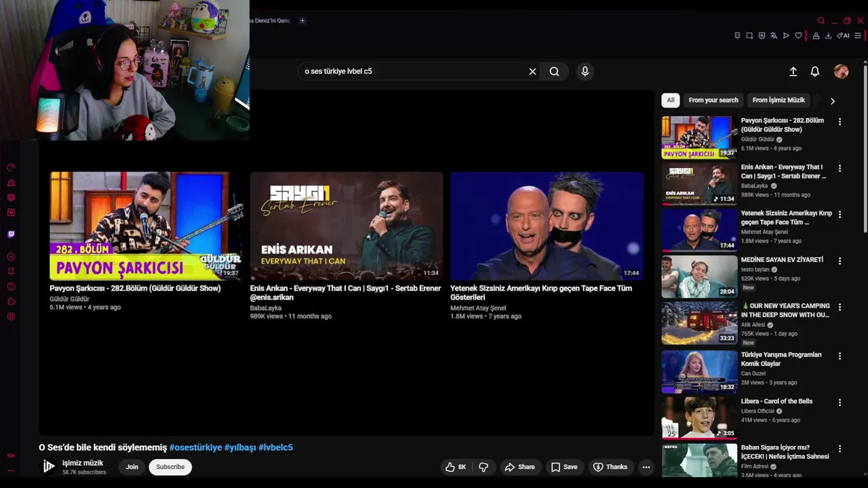868x488 pixels.
Task: Click the magnifier search button beside the search box
Action: pos(554,71)
